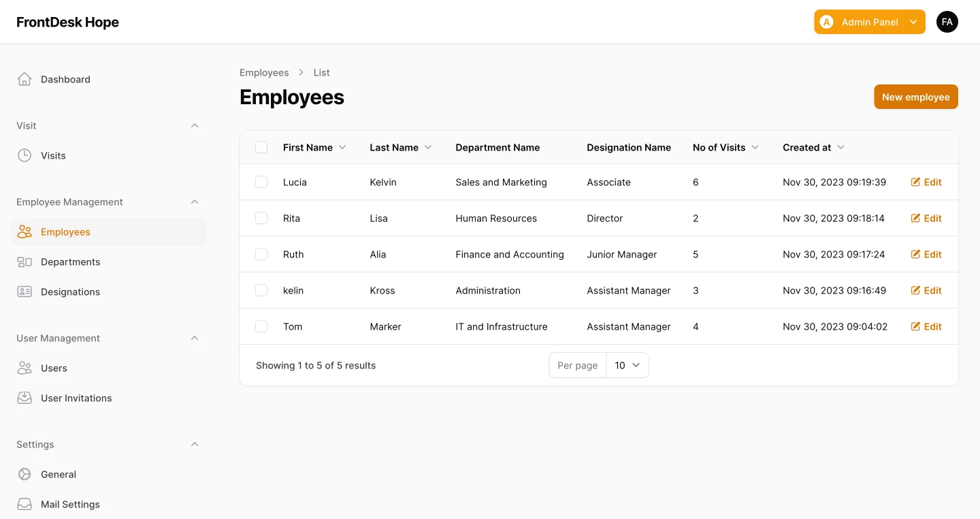Click the Designations ID card icon
Screen dimensions: 980x519
[x=24, y=292]
